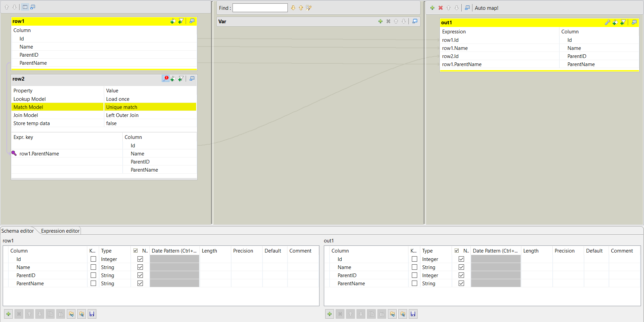Screen dimensions: 644x322
Task: Minimize the out1 table
Action: tap(634, 22)
